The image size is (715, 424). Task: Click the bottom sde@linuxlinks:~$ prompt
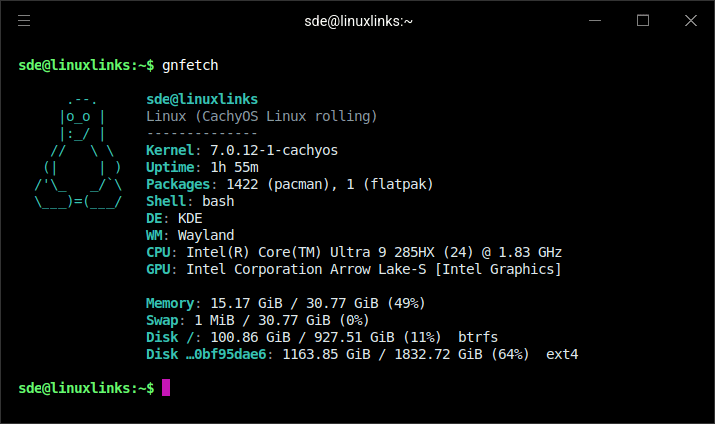pos(86,388)
